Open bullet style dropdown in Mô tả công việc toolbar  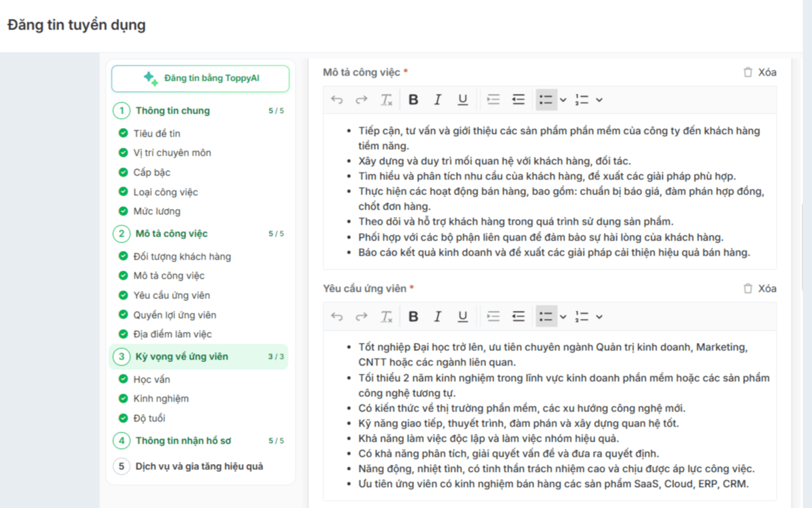click(563, 100)
